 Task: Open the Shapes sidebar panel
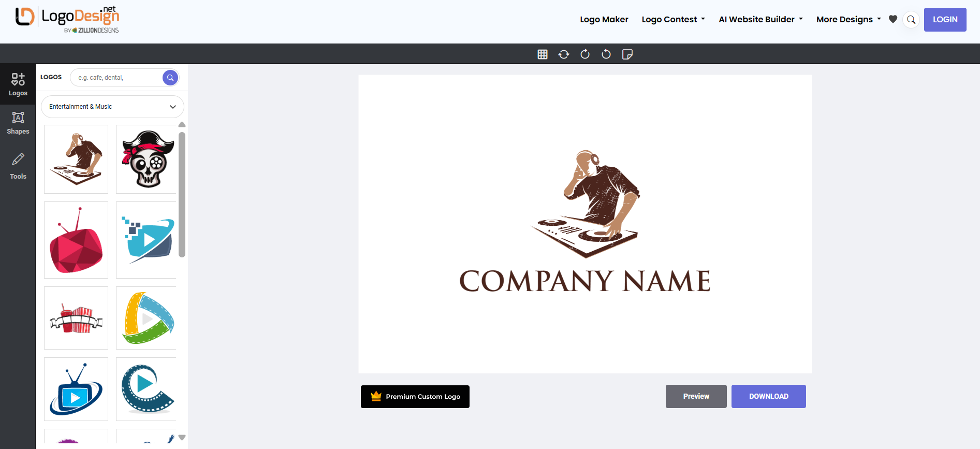18,123
